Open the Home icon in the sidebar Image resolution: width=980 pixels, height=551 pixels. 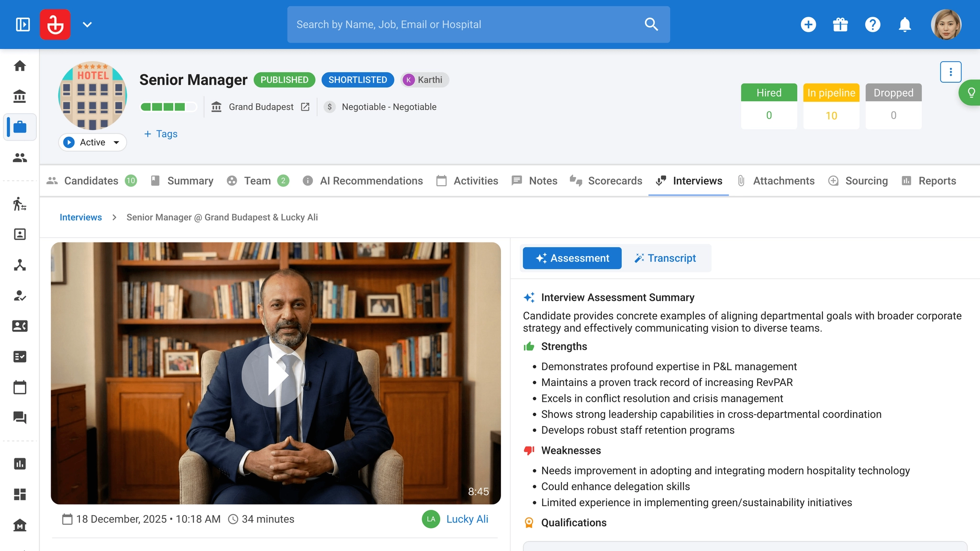click(x=20, y=66)
